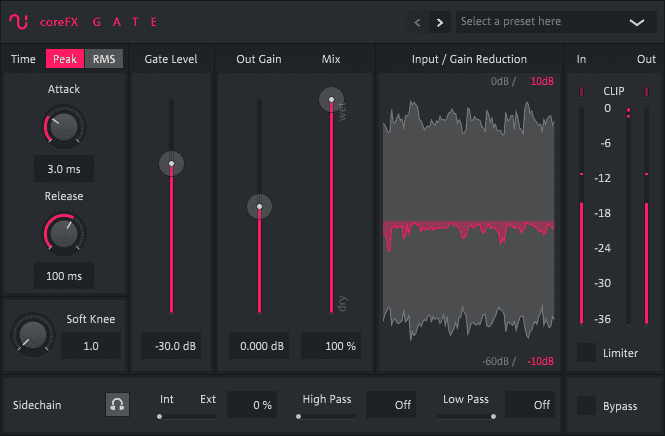
Task: Go to the next preset arrow
Action: pos(440,22)
